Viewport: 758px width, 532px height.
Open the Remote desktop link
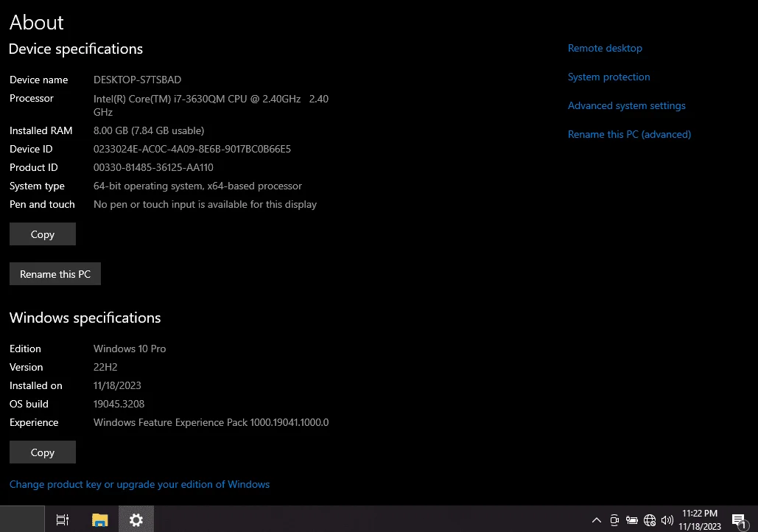coord(605,49)
